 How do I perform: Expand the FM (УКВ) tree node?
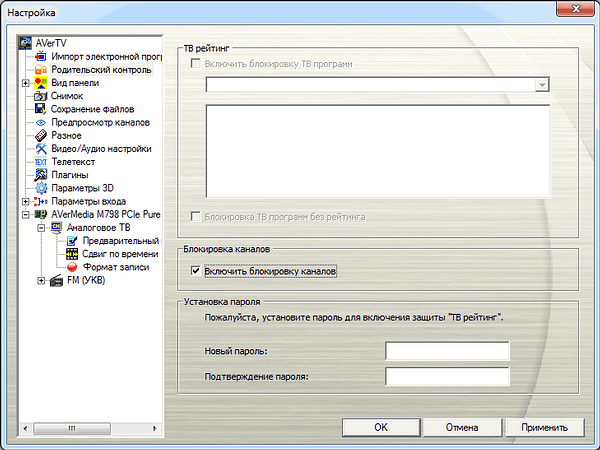pyautogui.click(x=41, y=281)
